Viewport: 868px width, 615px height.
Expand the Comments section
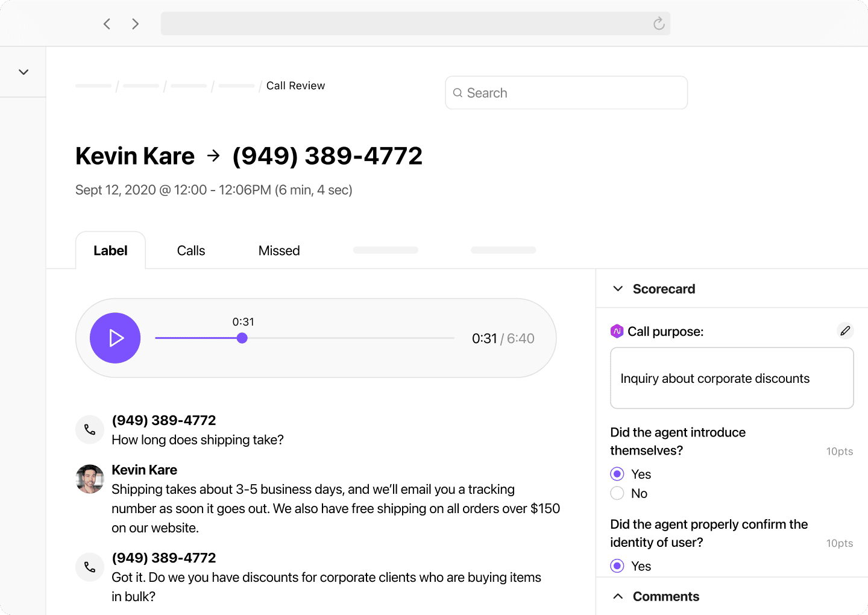618,596
